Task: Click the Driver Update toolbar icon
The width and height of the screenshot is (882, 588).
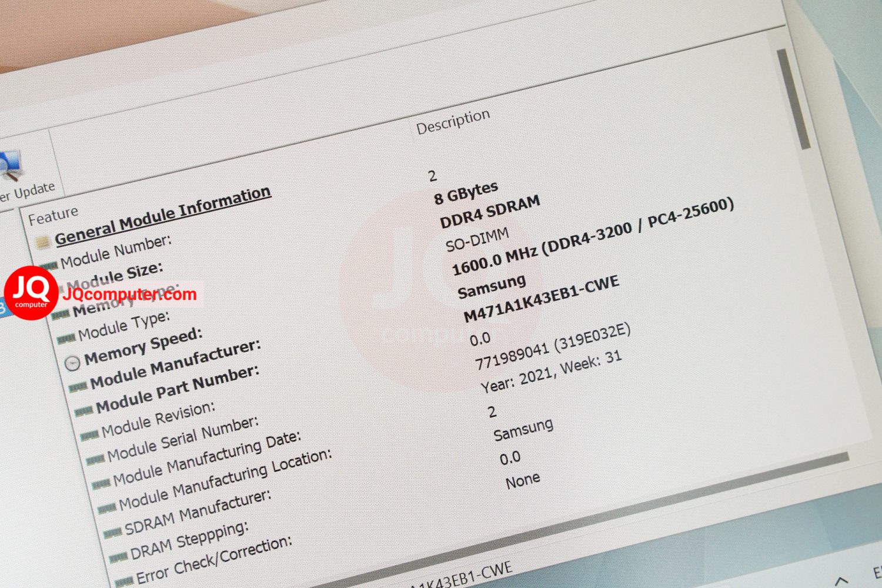Action: click(x=10, y=166)
